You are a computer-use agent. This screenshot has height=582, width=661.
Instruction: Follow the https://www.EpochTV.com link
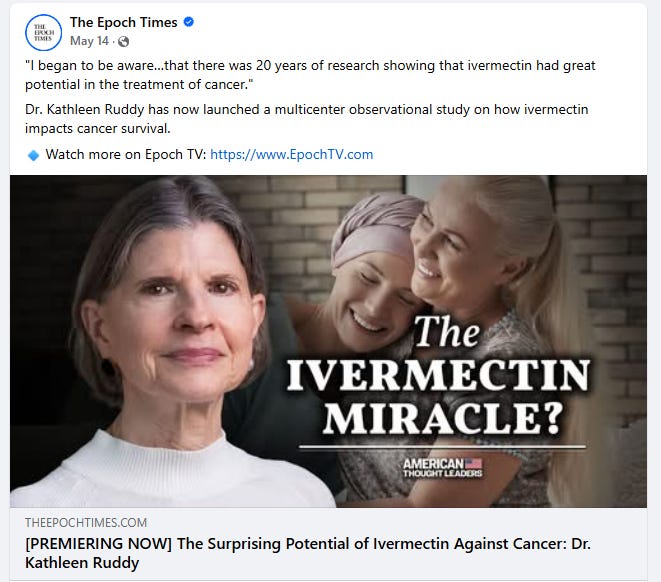292,154
